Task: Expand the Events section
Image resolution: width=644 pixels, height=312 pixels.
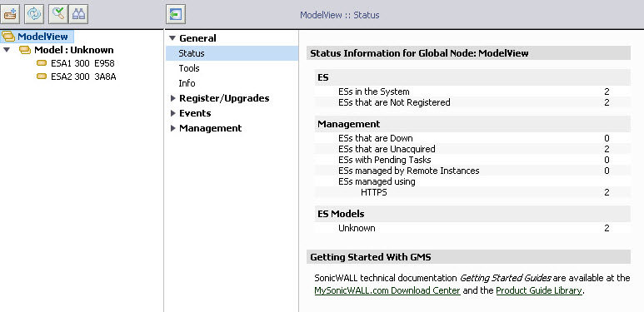Action: click(173, 113)
